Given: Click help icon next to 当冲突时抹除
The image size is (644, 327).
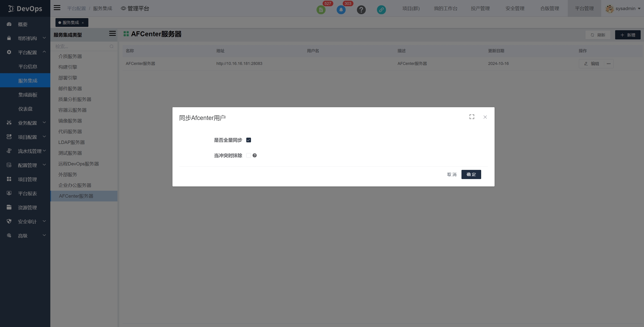Looking at the screenshot, I should pyautogui.click(x=255, y=155).
